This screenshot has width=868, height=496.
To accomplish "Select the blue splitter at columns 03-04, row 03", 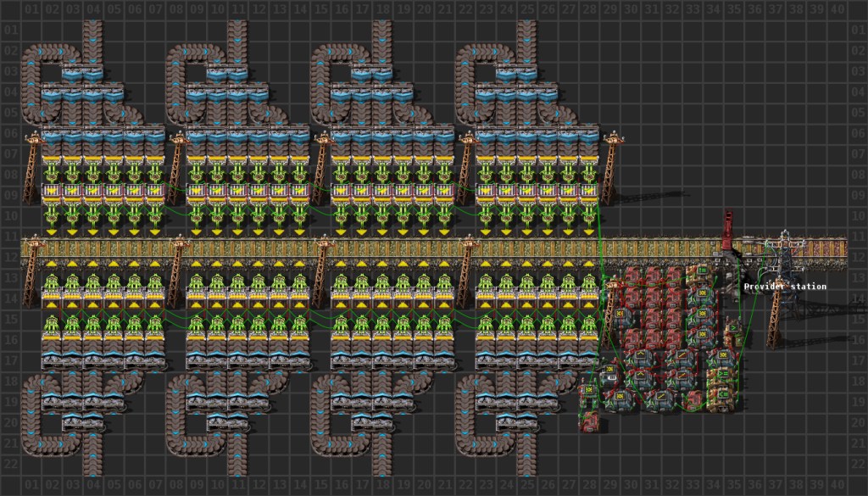I will [x=82, y=73].
